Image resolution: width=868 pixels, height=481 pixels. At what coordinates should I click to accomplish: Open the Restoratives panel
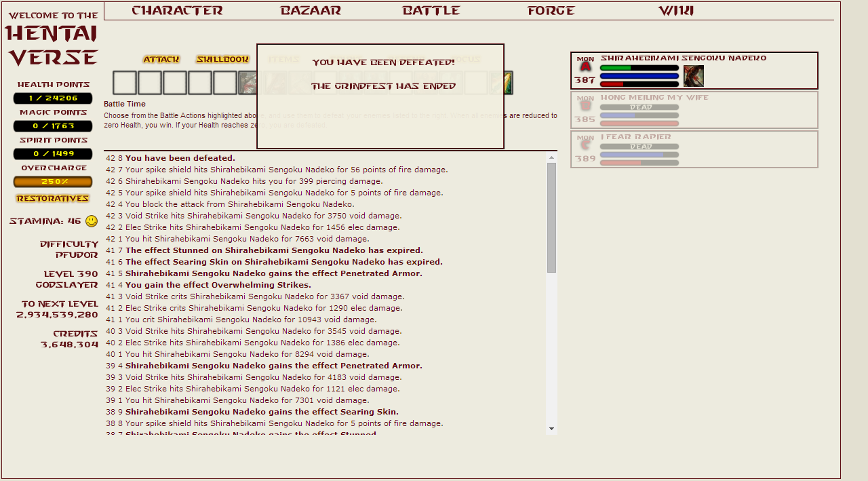click(53, 199)
